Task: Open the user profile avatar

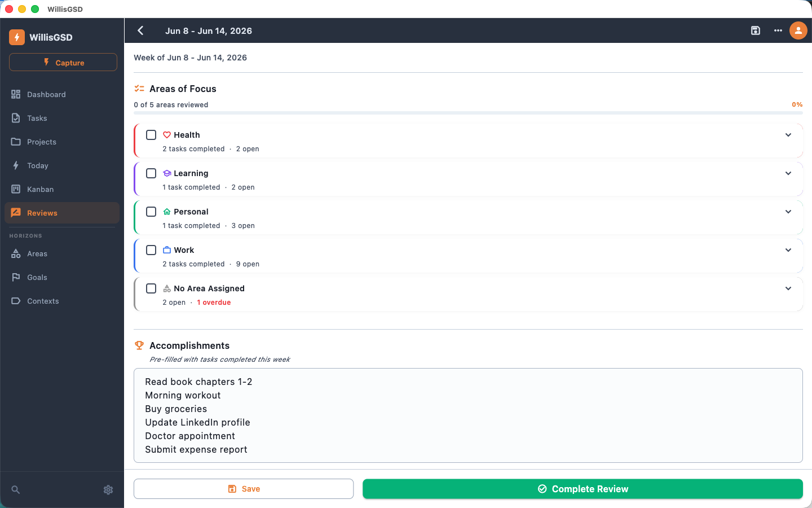Action: [798, 30]
